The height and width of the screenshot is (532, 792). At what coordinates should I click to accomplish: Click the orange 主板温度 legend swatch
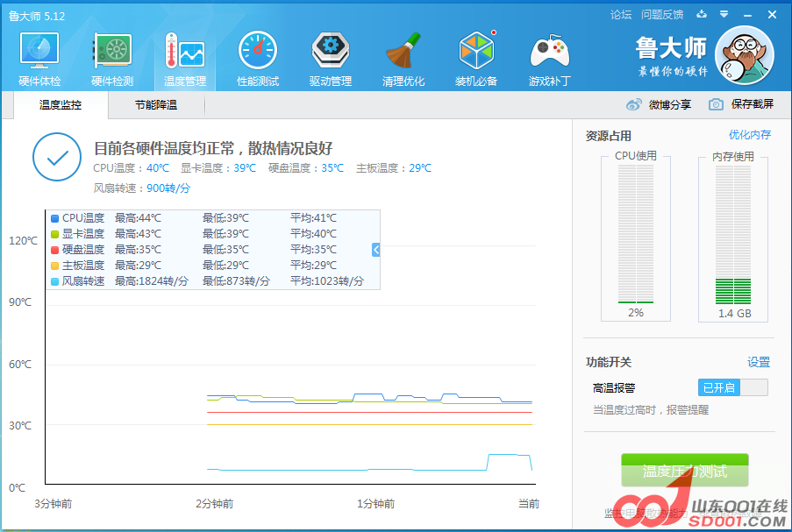click(55, 266)
